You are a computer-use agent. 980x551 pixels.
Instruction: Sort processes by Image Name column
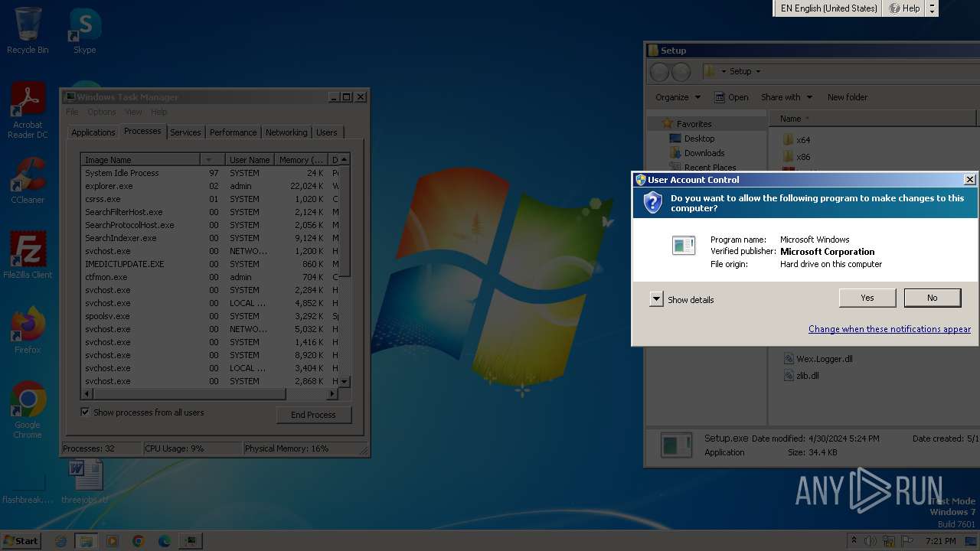click(140, 160)
